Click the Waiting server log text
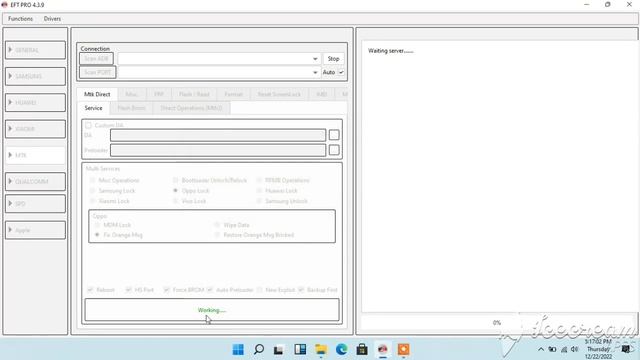640x360 pixels. (391, 51)
